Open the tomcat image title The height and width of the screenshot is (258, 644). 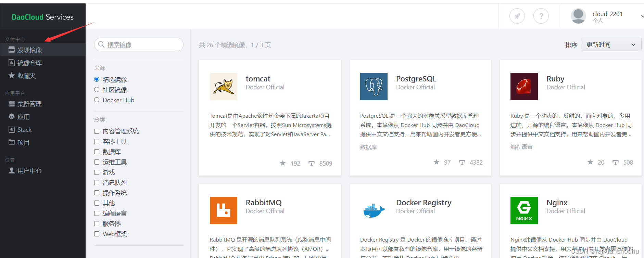[258, 79]
